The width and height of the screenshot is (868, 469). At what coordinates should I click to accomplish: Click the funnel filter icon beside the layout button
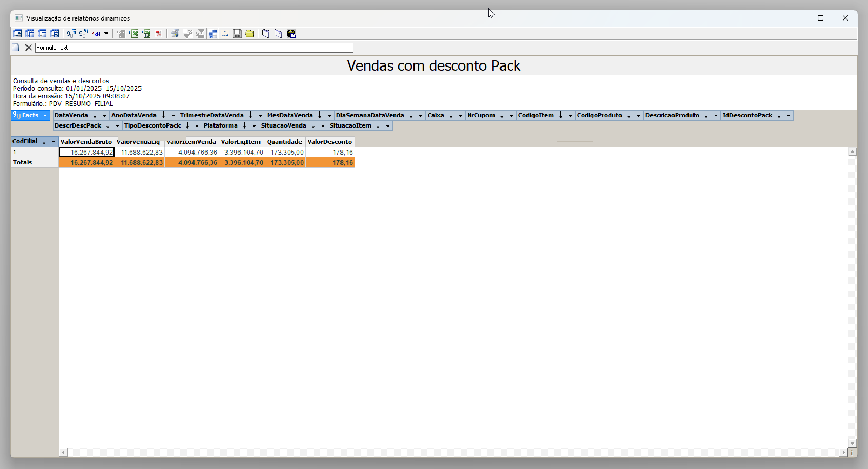(x=200, y=34)
